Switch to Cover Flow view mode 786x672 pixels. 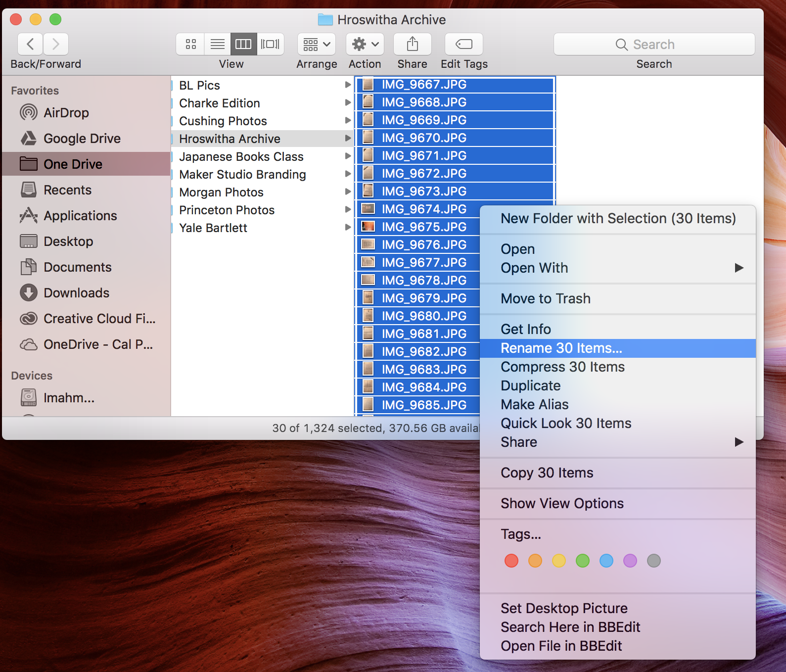click(x=271, y=44)
